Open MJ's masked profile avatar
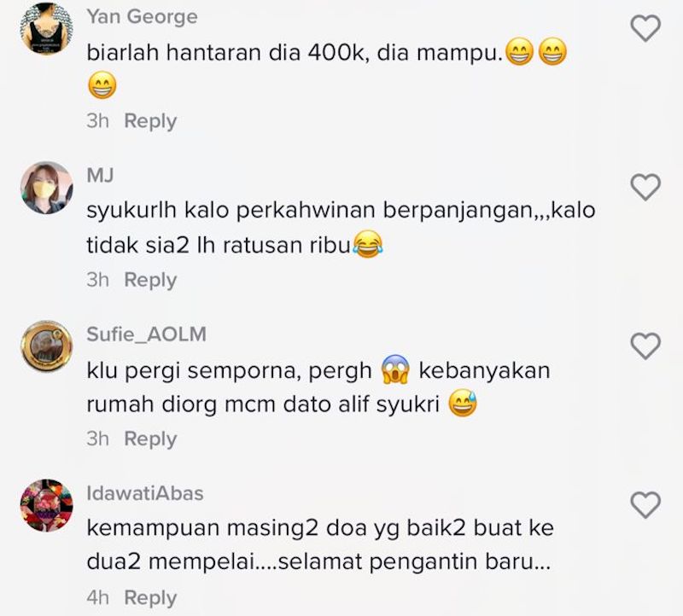This screenshot has height=616, width=683. 47,188
